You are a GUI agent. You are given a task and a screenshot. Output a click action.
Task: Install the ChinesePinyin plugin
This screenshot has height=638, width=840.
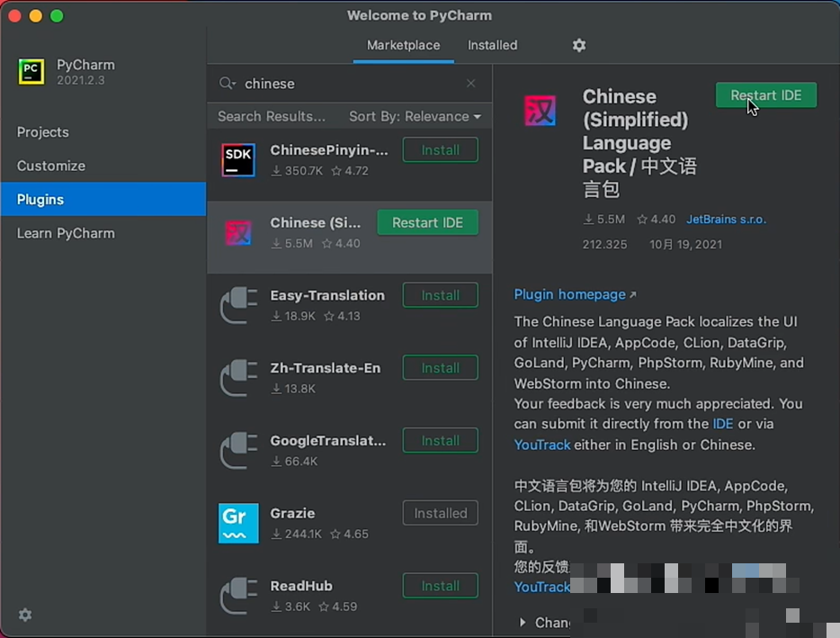pyautogui.click(x=441, y=150)
